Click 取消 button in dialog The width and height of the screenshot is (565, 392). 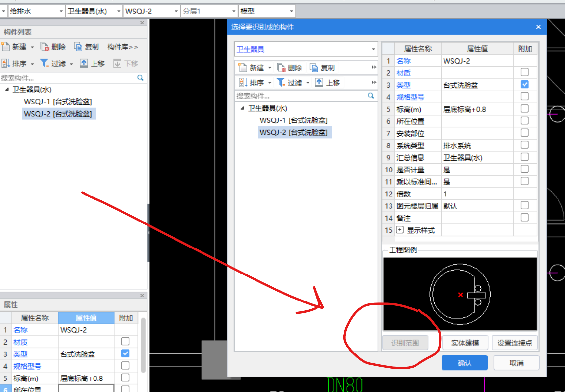(x=516, y=363)
